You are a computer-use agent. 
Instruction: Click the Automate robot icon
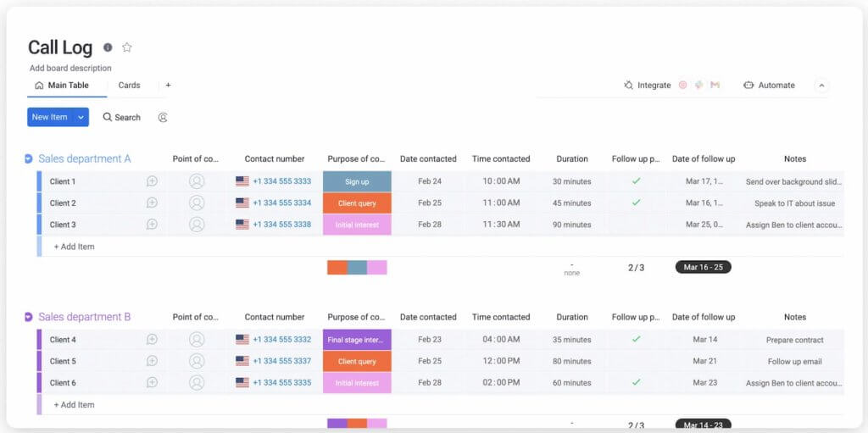point(748,86)
